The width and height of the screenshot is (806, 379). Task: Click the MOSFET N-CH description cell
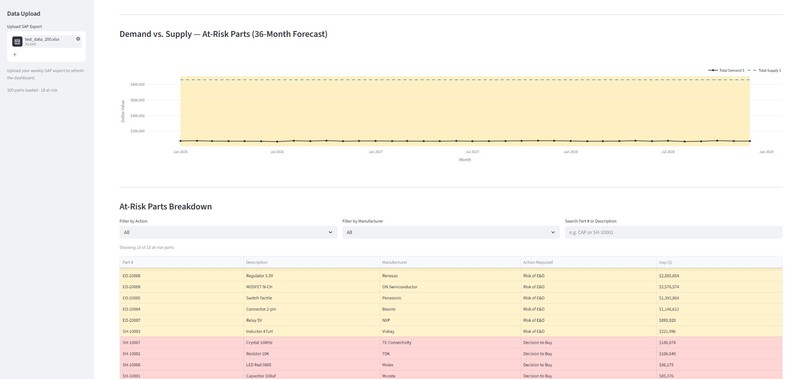click(x=312, y=287)
